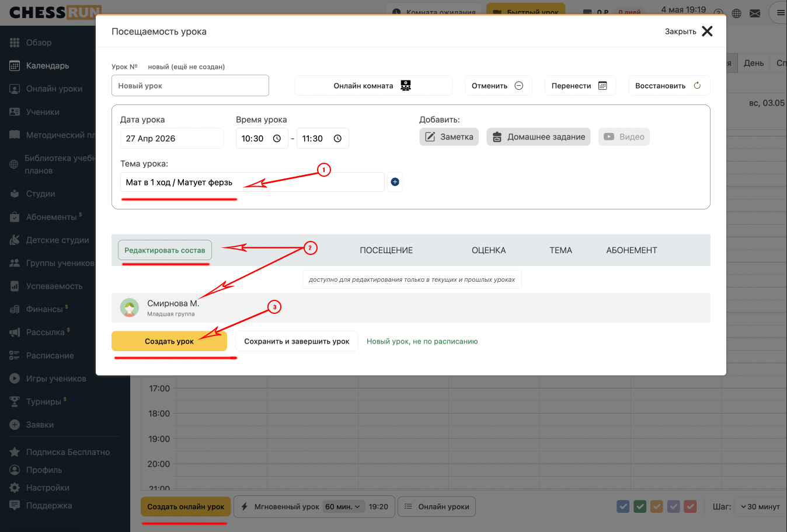Toggle the orange calendar filter checkbox
Screen dimensions: 787x532
657,506
